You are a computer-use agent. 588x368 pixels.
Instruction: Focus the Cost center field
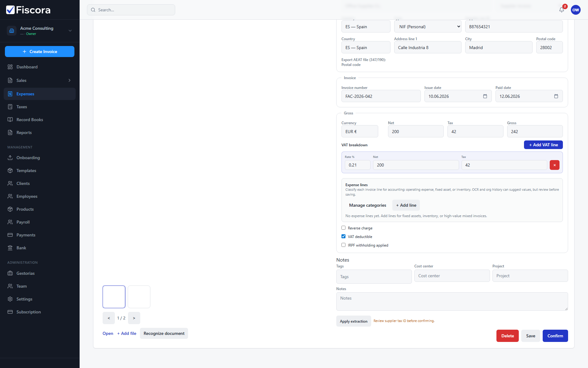pos(452,276)
